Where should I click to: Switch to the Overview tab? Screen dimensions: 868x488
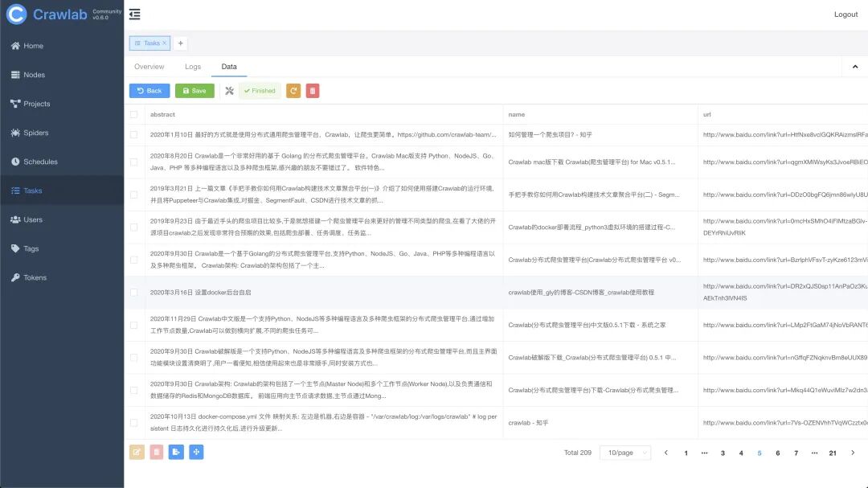[x=149, y=67]
